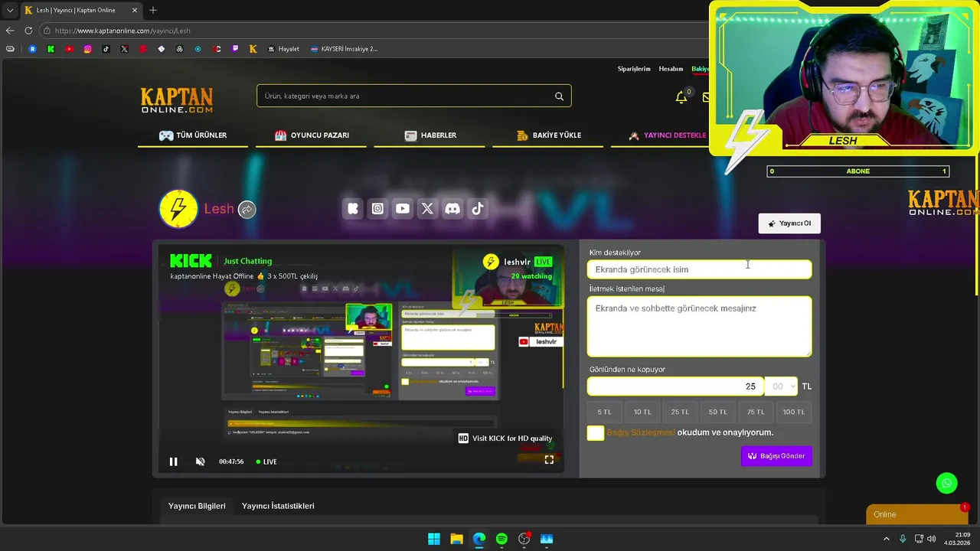The image size is (980, 551).
Task: Click the Ekranda görünecek isim field
Action: click(x=699, y=269)
